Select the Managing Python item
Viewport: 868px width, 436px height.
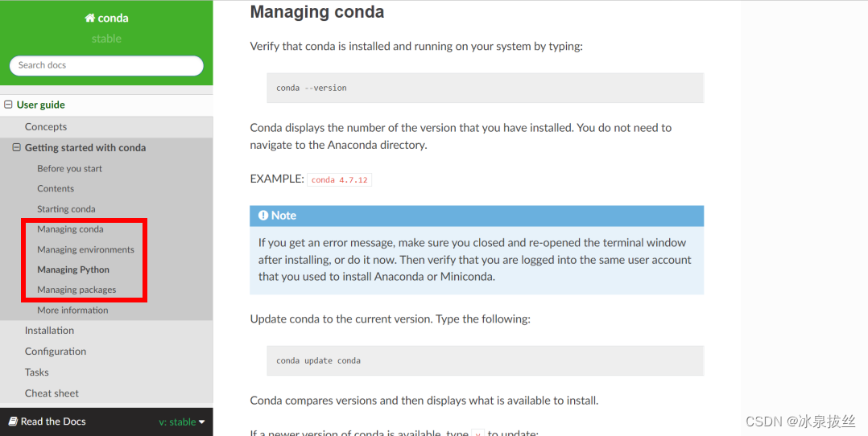tap(73, 269)
